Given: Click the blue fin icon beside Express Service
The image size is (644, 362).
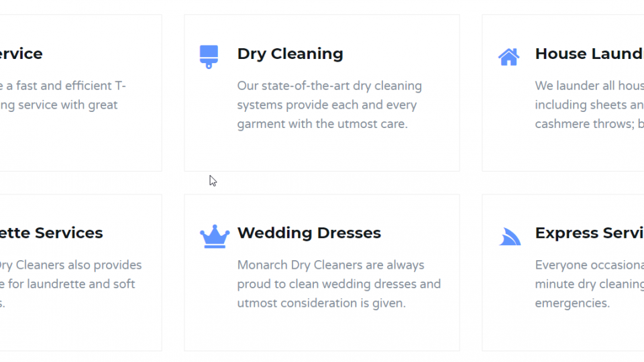Looking at the screenshot, I should [510, 237].
